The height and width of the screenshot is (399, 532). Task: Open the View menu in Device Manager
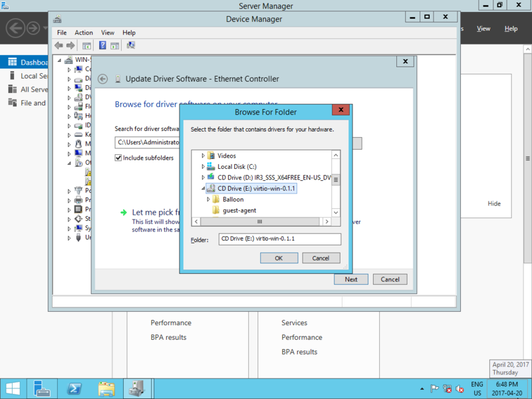(108, 33)
